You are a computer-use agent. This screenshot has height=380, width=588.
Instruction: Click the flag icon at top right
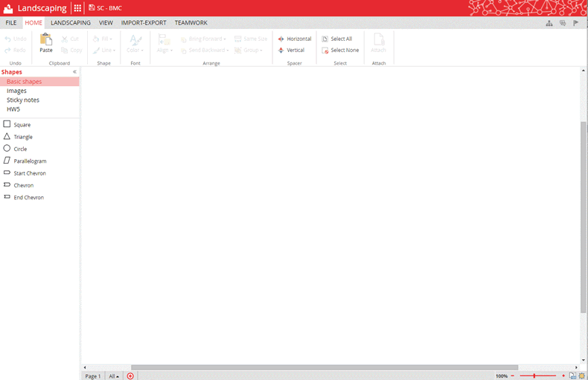tap(576, 23)
